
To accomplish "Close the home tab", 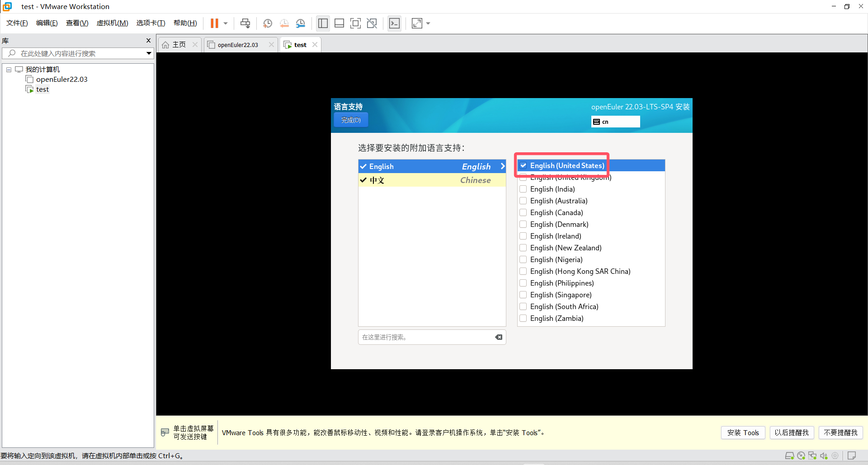I will point(195,44).
